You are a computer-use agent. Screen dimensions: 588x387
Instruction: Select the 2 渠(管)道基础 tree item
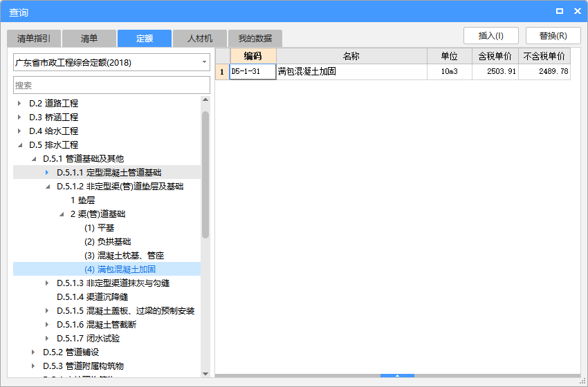coord(98,214)
